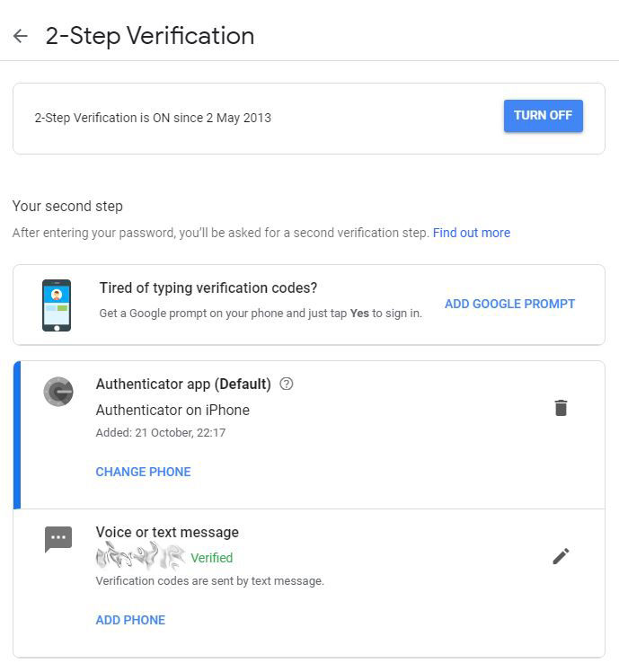Delete the Authenticator app with trash icon
Screen dimensions: 619x672
point(561,408)
